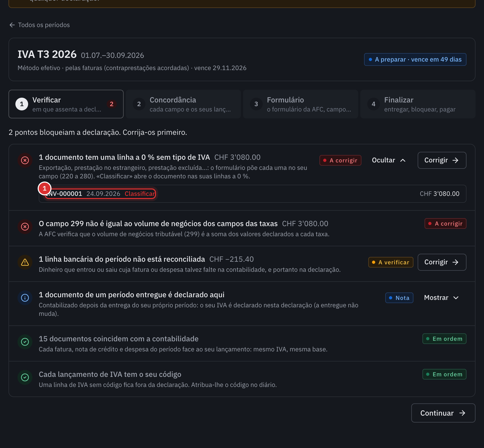The width and height of the screenshot is (484, 448).
Task: Click the green check icon for Cada lançamento de IVA
Action: click(x=25, y=377)
